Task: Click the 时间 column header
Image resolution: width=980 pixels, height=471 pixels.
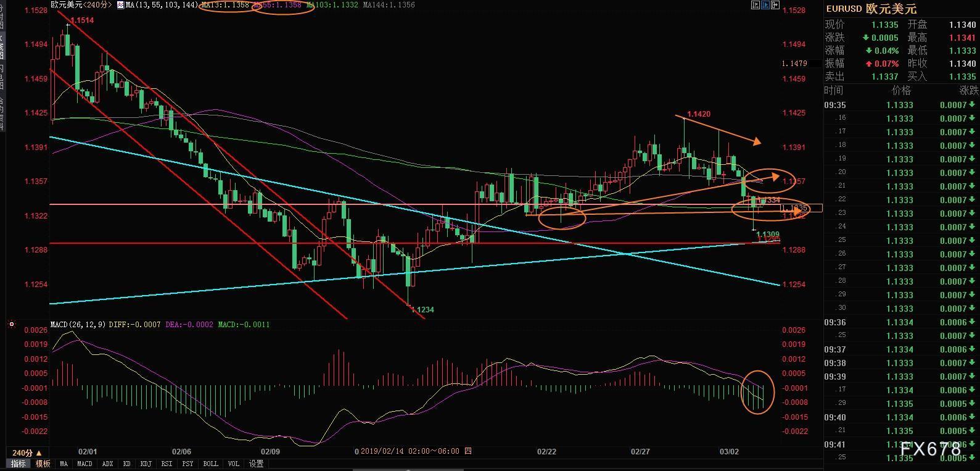Action: [833, 90]
